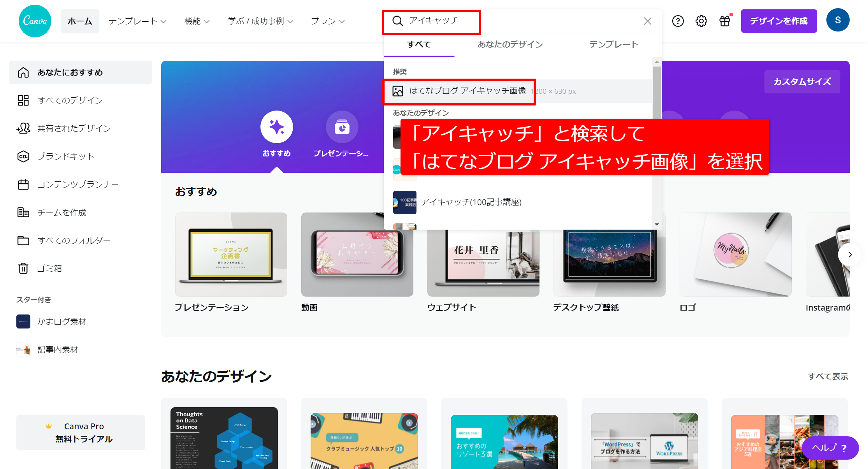
Task: Open デスクトップ壁紙 thumbnail card
Action: (609, 263)
